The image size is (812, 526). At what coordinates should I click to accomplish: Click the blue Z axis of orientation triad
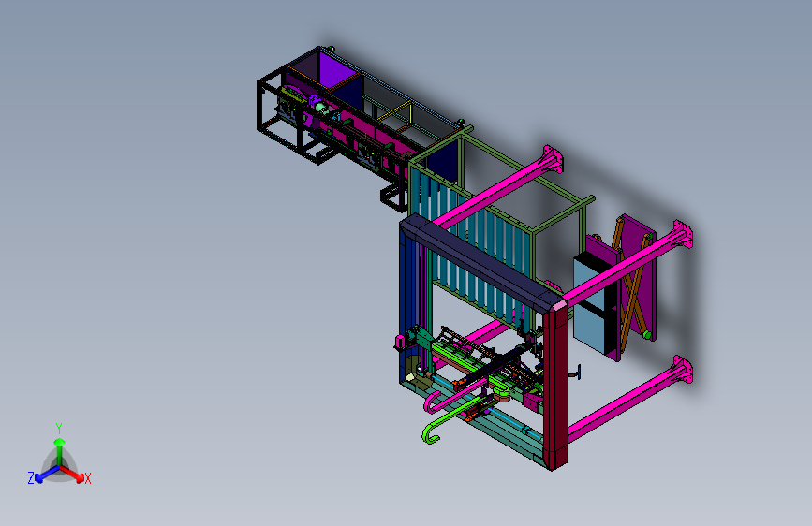(44, 474)
